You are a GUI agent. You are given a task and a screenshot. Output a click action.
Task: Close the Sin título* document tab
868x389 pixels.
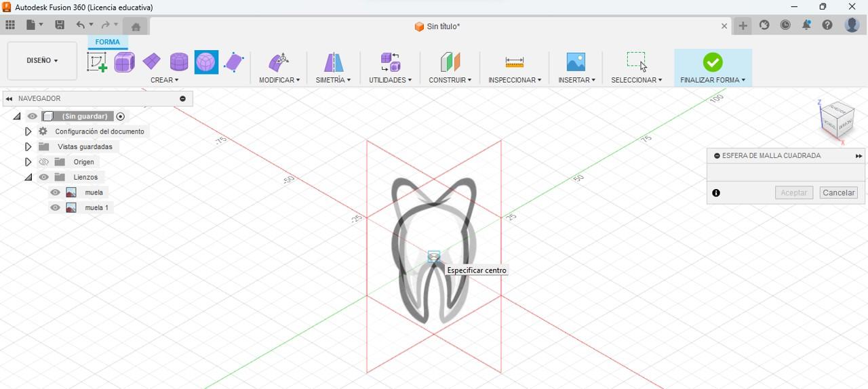(x=724, y=26)
